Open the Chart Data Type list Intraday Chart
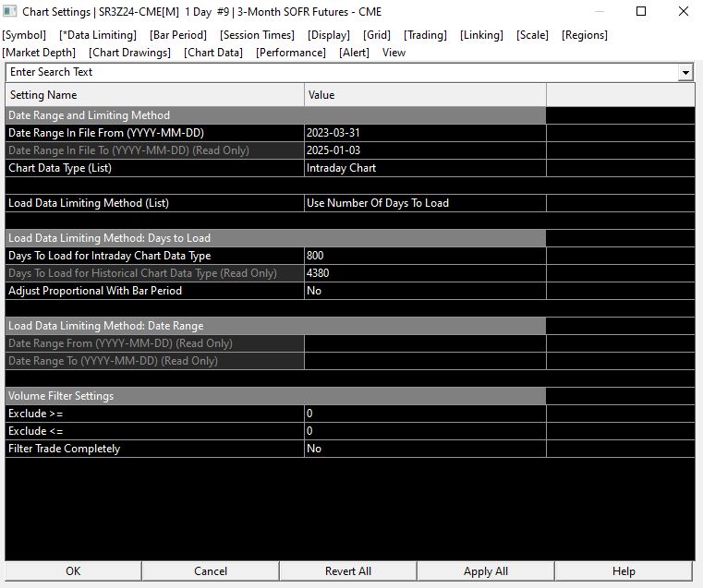This screenshot has height=588, width=703. pos(425,168)
